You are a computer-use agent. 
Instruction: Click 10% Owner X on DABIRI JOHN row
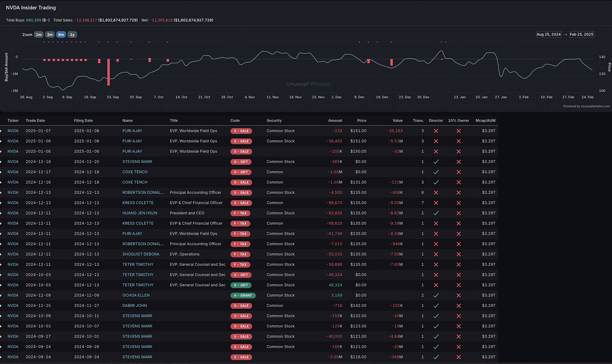point(459,306)
